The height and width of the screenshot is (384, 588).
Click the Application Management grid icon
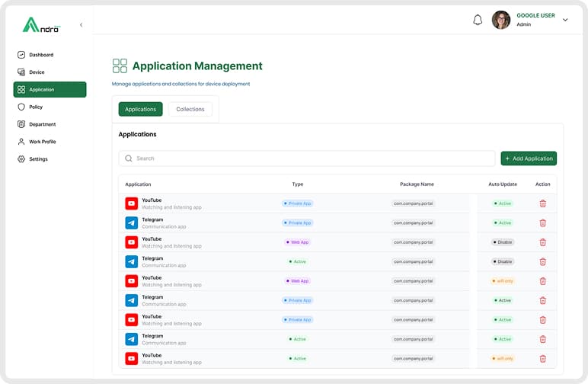(x=120, y=66)
